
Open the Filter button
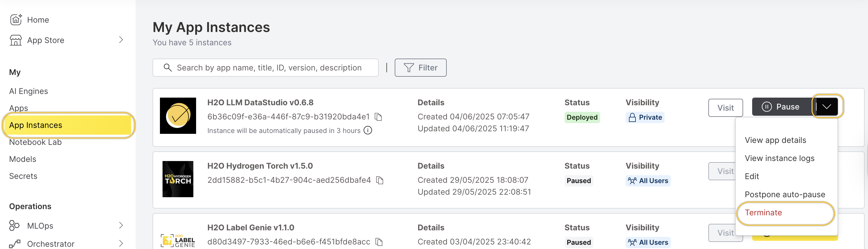pos(420,67)
